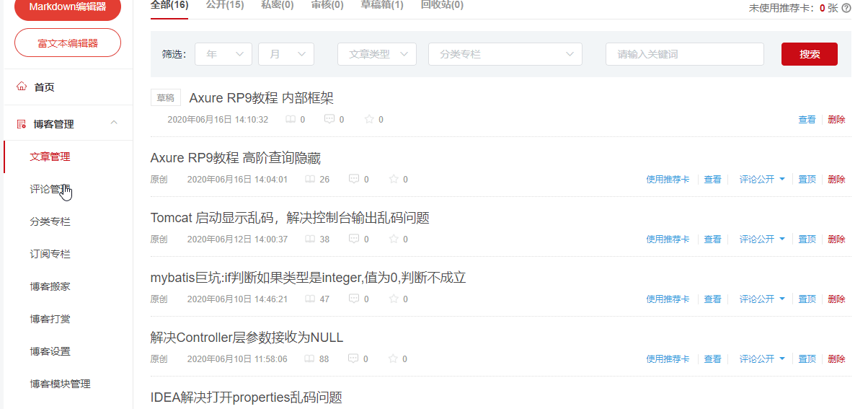
Task: Open 评论公开 dropdown for mybatis巨坑 article
Action: tap(762, 299)
